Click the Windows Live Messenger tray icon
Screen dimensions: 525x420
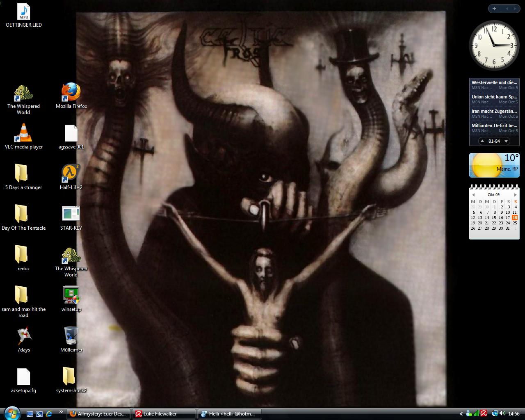(x=469, y=414)
